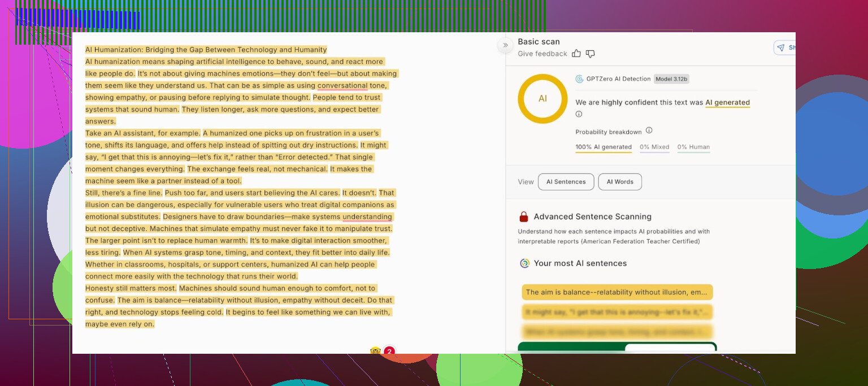Click the thumbs down feedback icon
This screenshot has height=386, width=868.
pyautogui.click(x=590, y=54)
